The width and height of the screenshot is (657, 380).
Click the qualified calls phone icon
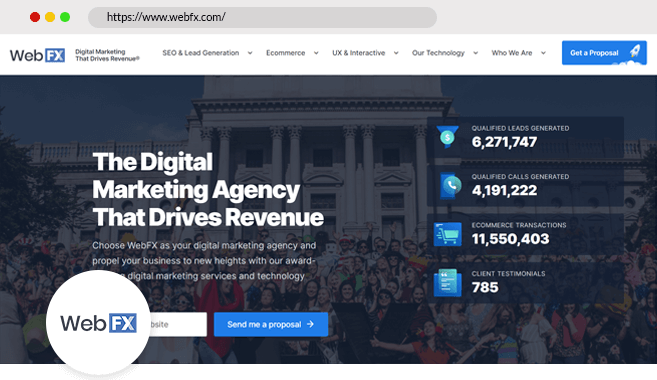tap(450, 186)
